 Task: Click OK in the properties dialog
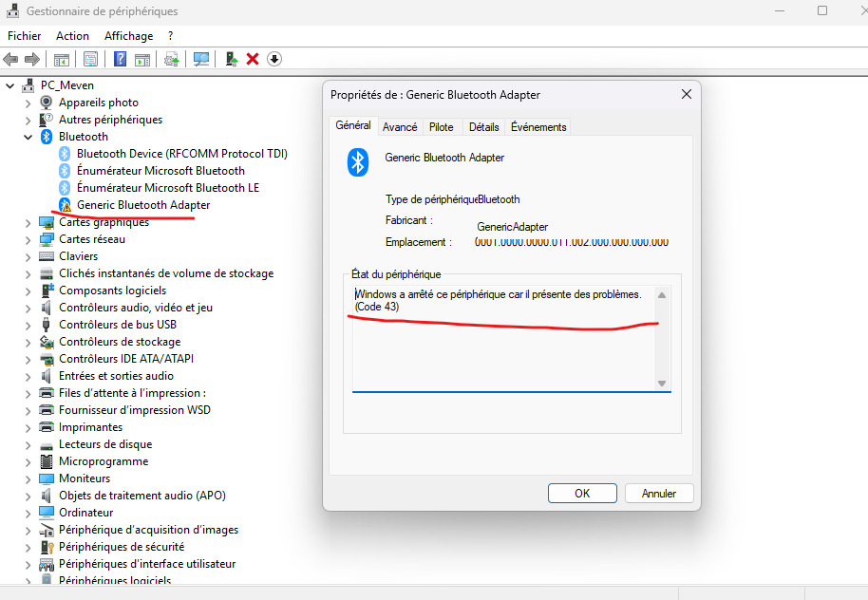[x=582, y=493]
